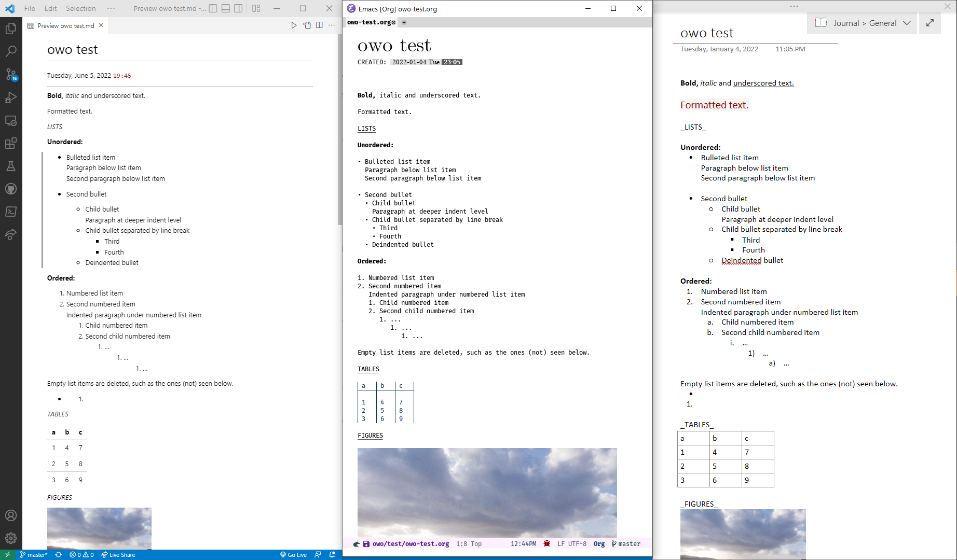Open VS Code Explorer view
This screenshot has height=560, width=957.
point(11,29)
